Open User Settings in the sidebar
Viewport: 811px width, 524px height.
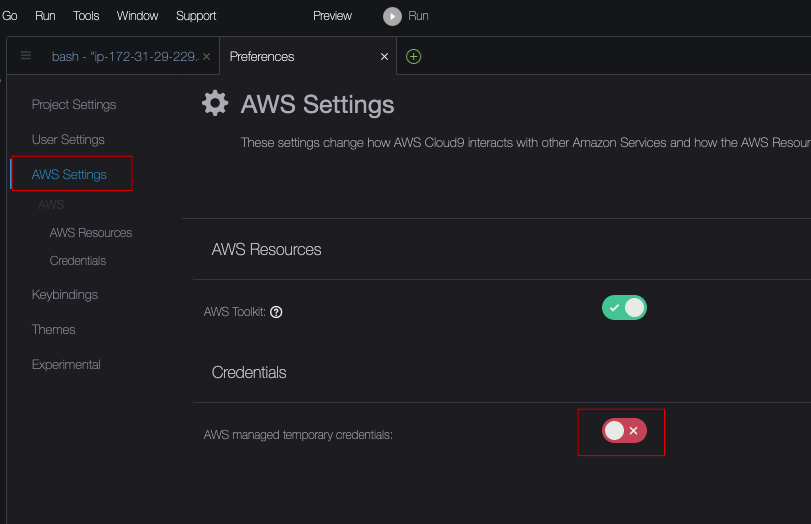coord(68,140)
